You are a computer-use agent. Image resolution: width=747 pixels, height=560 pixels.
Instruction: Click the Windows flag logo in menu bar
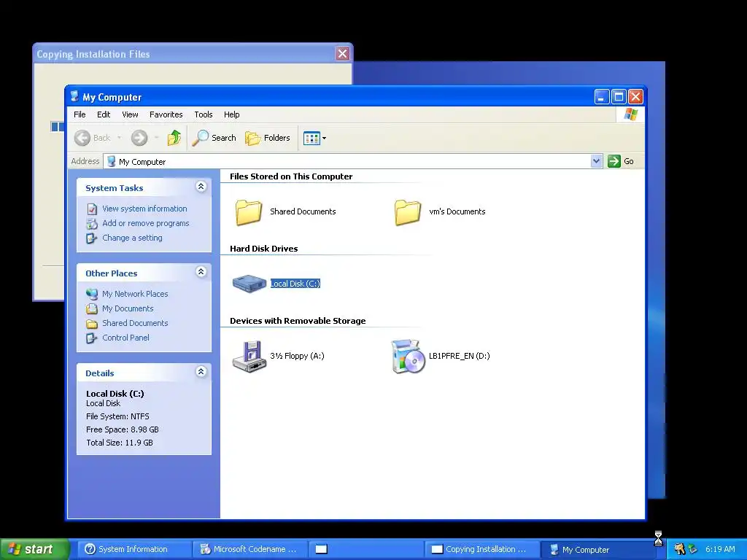631,114
